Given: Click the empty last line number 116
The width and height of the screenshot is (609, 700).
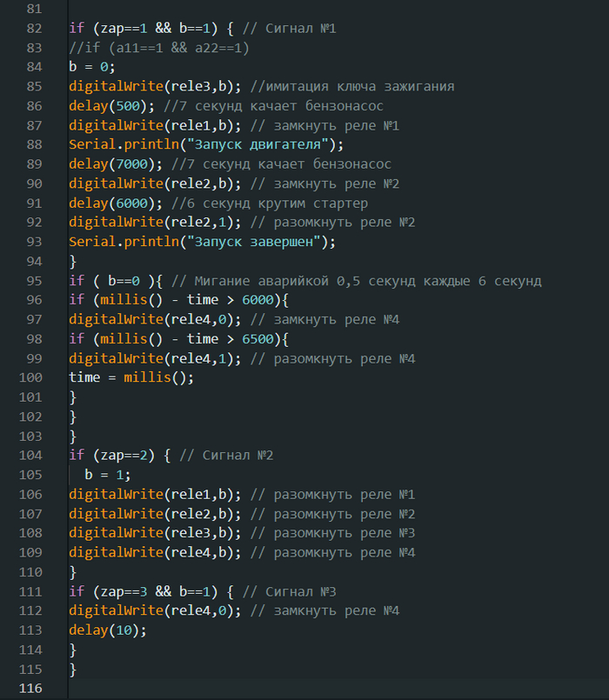Looking at the screenshot, I should (30, 689).
